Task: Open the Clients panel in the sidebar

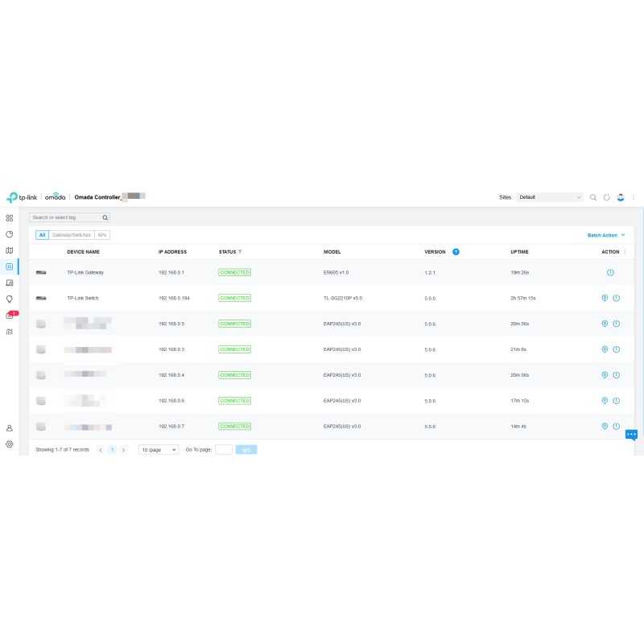Action: [9, 283]
